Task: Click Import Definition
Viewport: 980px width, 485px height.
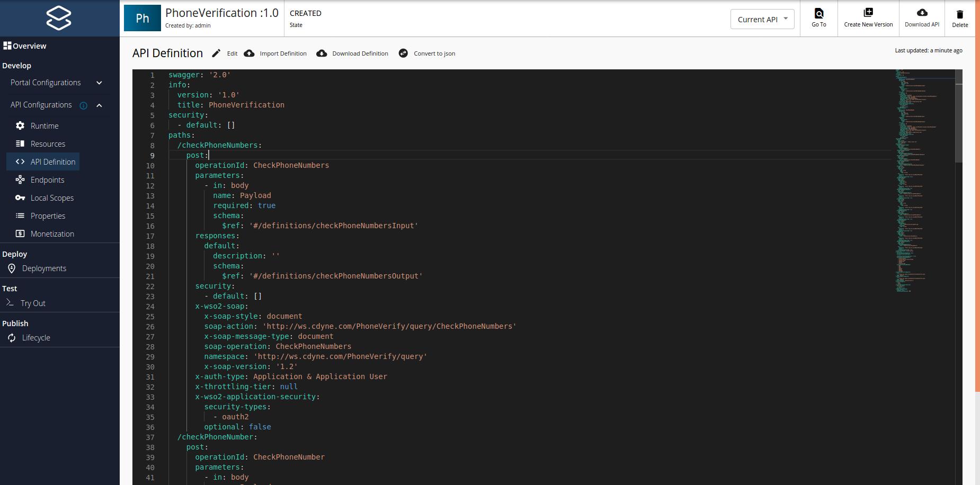Action: [x=275, y=53]
